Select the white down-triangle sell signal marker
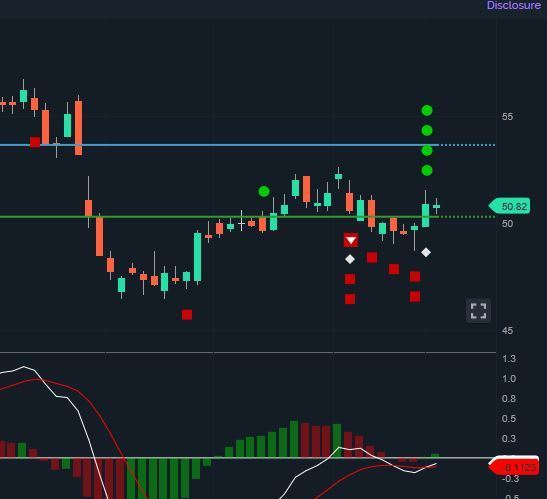 pos(351,240)
